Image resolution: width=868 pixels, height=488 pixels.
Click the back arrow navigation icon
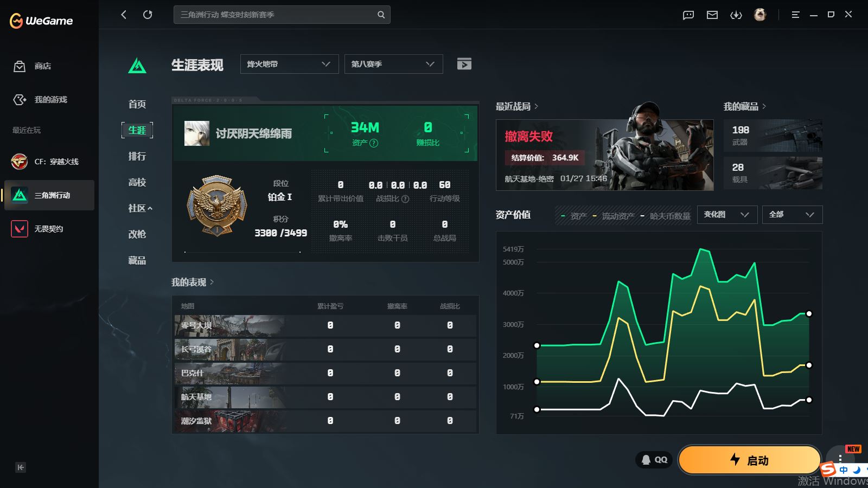(x=124, y=15)
